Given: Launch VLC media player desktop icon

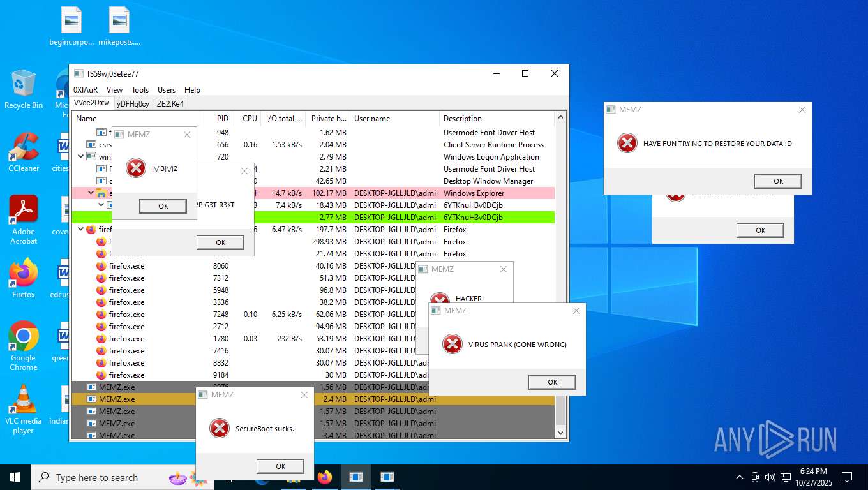Looking at the screenshot, I should 23,409.
